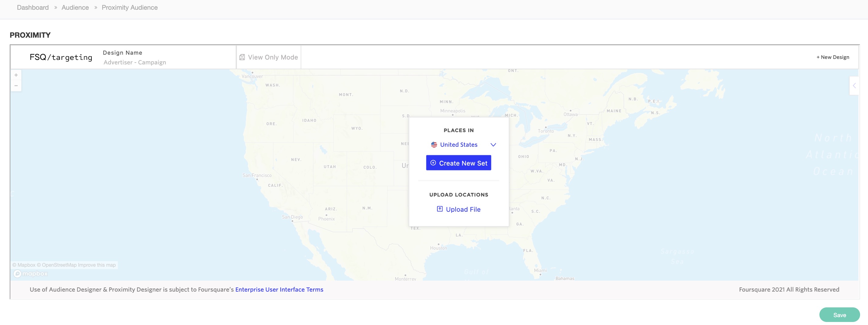
Task: Click the plus circle icon on Create New Set
Action: click(433, 163)
